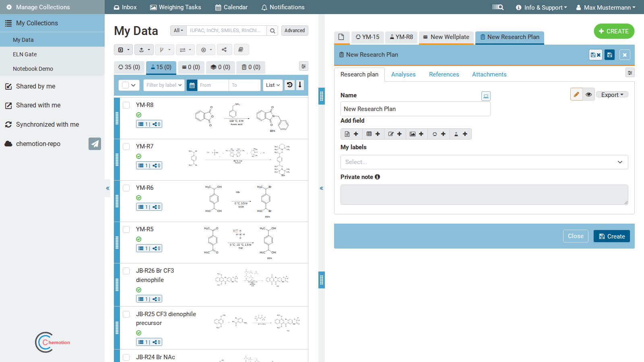Add a table field to the plan

coord(373,134)
